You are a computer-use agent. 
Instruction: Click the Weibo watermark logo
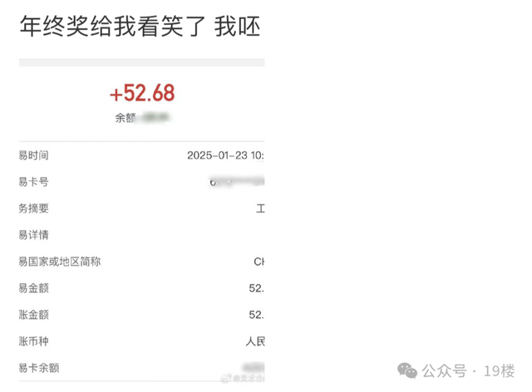pyautogui.click(x=226, y=378)
